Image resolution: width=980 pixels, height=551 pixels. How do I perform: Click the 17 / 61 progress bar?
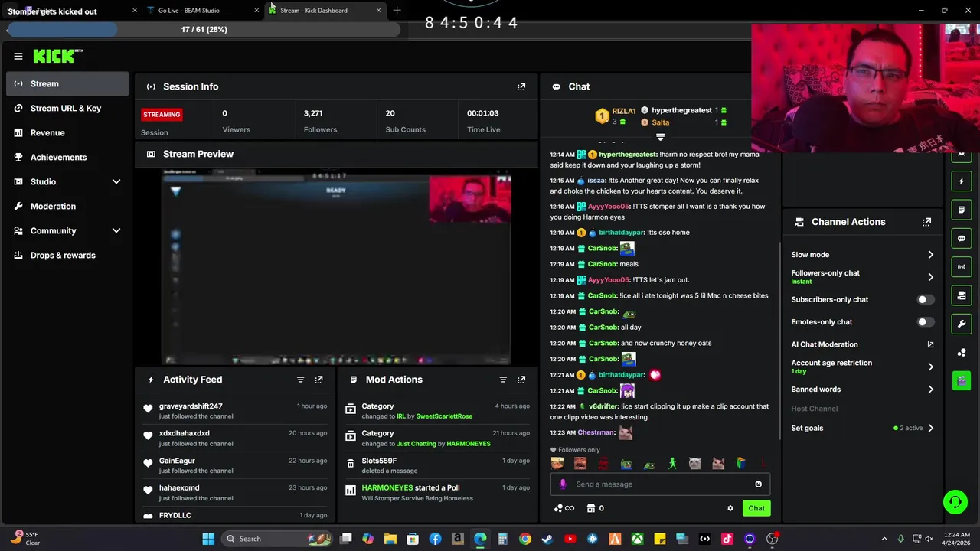204,29
